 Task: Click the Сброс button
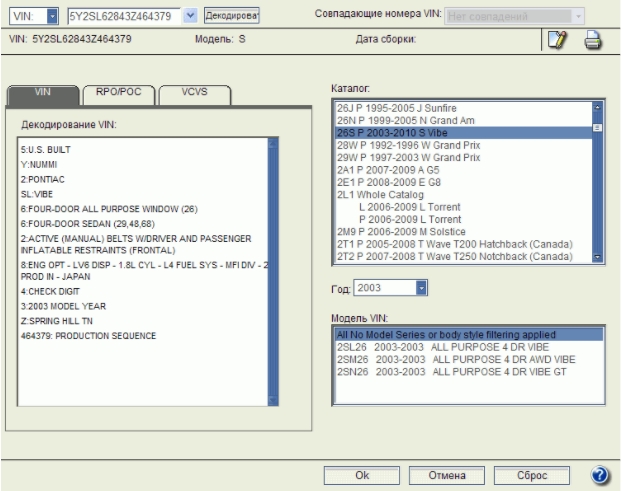(x=532, y=476)
